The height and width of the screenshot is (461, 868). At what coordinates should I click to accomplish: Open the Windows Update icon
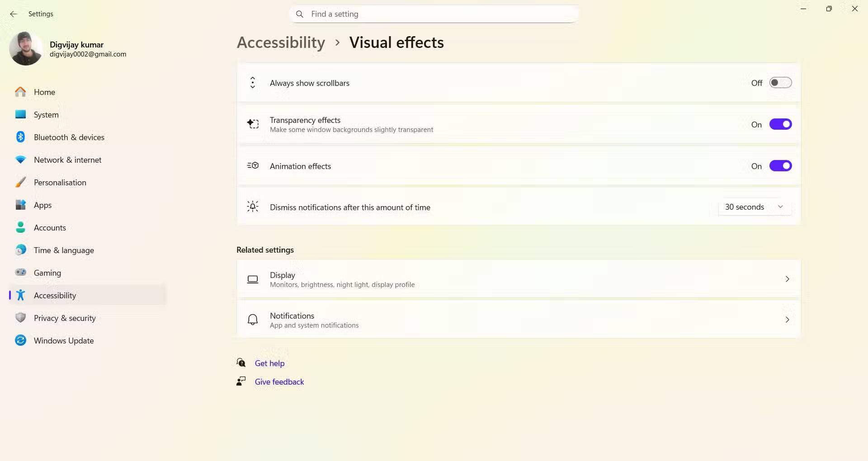[x=20, y=340]
